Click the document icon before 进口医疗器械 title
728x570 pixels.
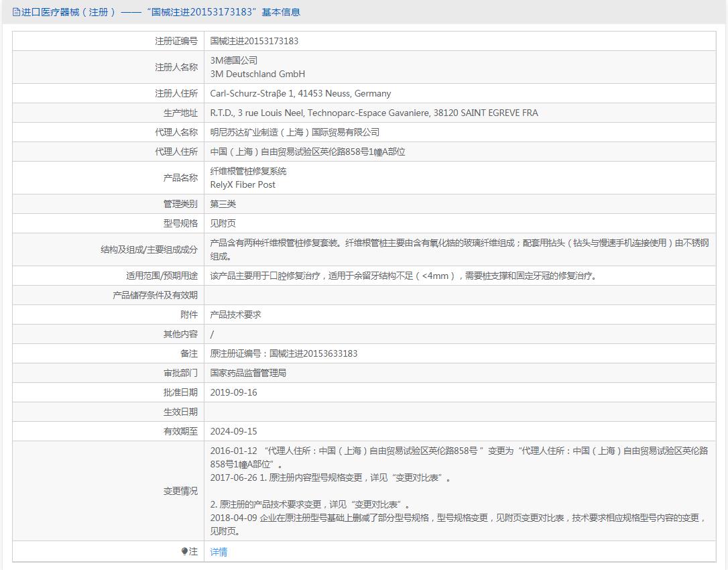click(16, 12)
